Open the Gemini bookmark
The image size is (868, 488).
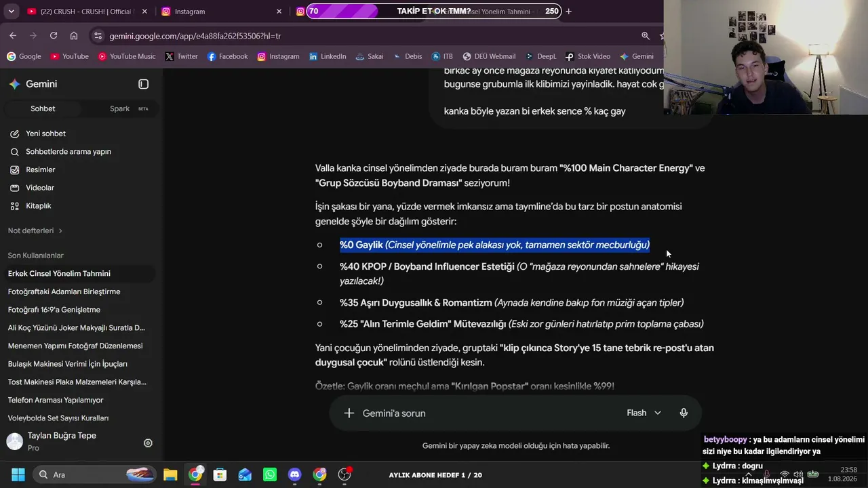coord(636,56)
